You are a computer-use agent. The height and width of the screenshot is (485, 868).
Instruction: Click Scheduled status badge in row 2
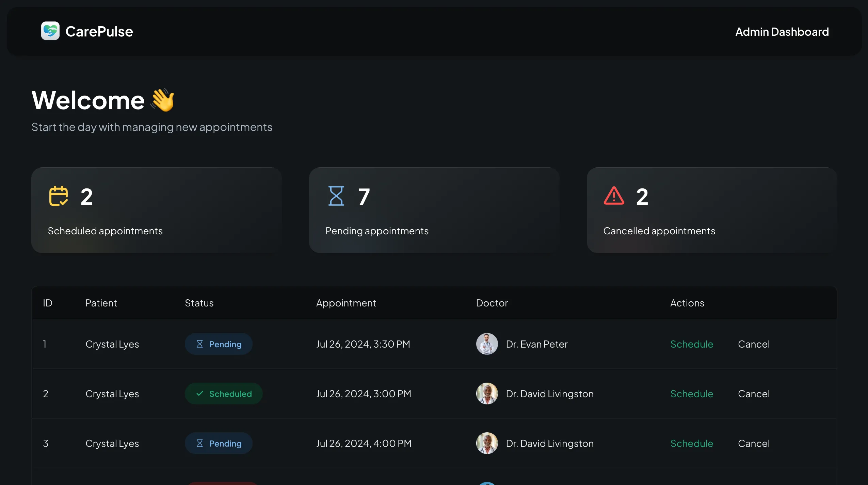[224, 394]
